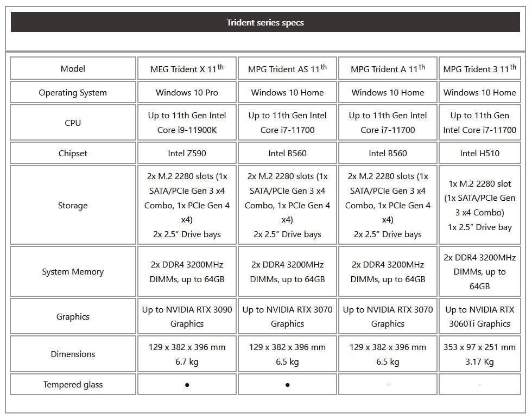Select the 'Model' row header cell
Screen dimensions: 532x420
[73, 68]
